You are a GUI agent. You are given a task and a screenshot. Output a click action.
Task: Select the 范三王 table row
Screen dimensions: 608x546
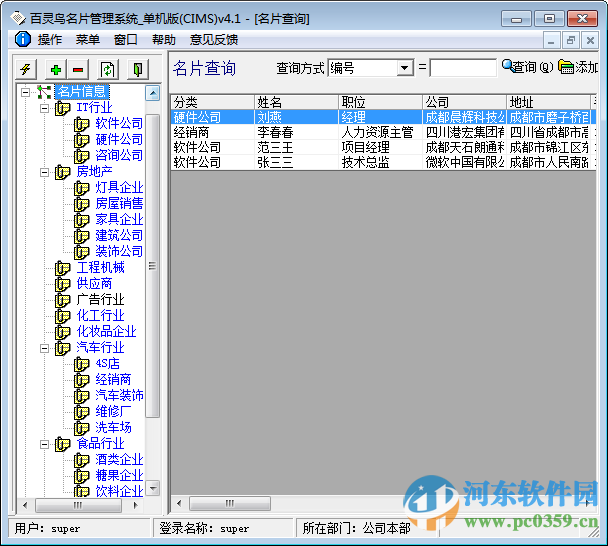[x=383, y=147]
